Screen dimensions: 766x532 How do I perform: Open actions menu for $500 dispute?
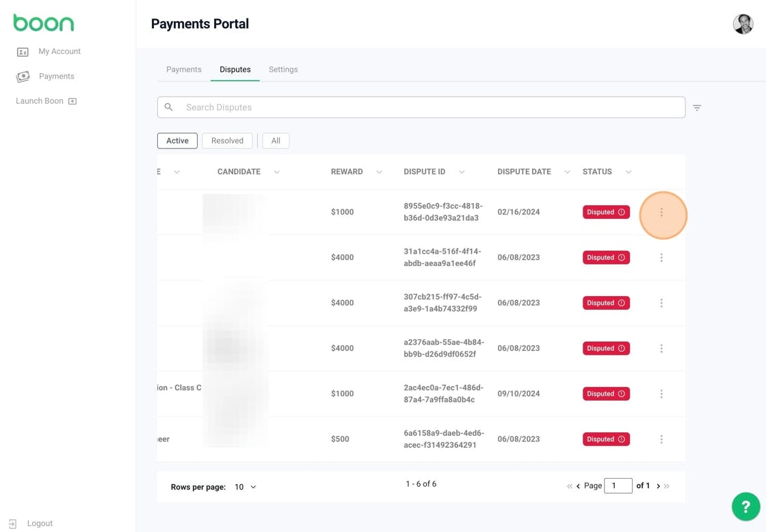(x=661, y=439)
